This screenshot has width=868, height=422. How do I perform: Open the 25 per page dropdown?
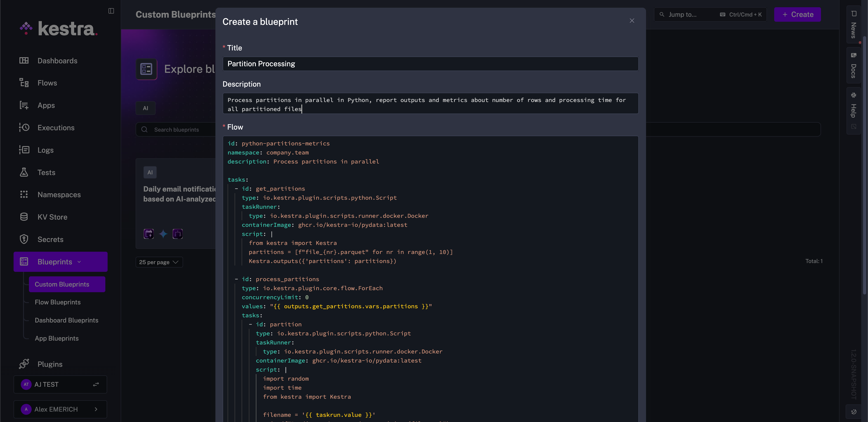pyautogui.click(x=159, y=262)
